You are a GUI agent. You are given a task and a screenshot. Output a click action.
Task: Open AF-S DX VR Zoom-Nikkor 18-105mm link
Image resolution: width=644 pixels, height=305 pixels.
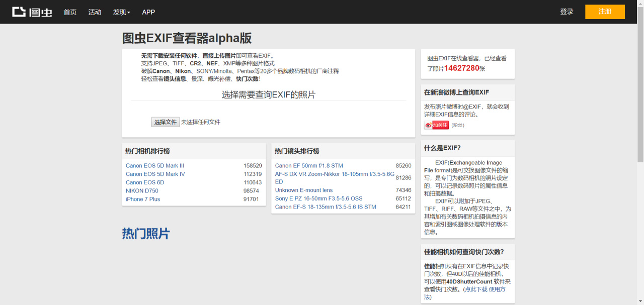click(335, 177)
